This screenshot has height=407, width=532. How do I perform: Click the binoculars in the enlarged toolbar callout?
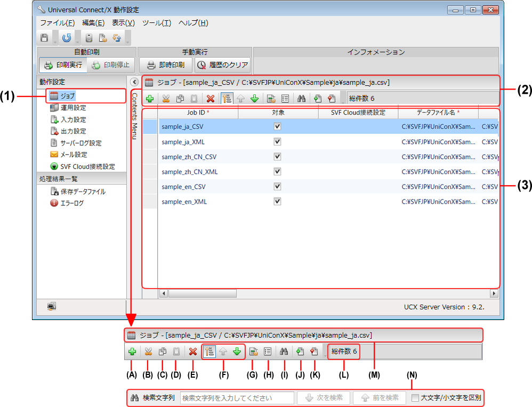point(284,352)
